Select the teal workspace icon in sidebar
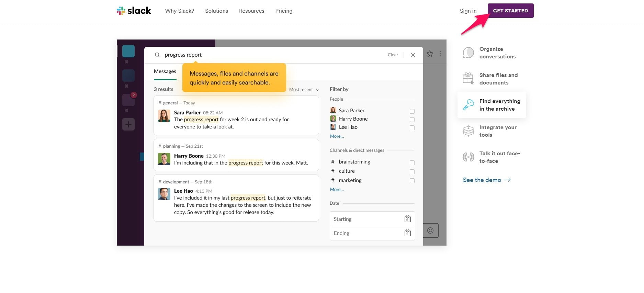This screenshot has height=293, width=644. click(128, 51)
